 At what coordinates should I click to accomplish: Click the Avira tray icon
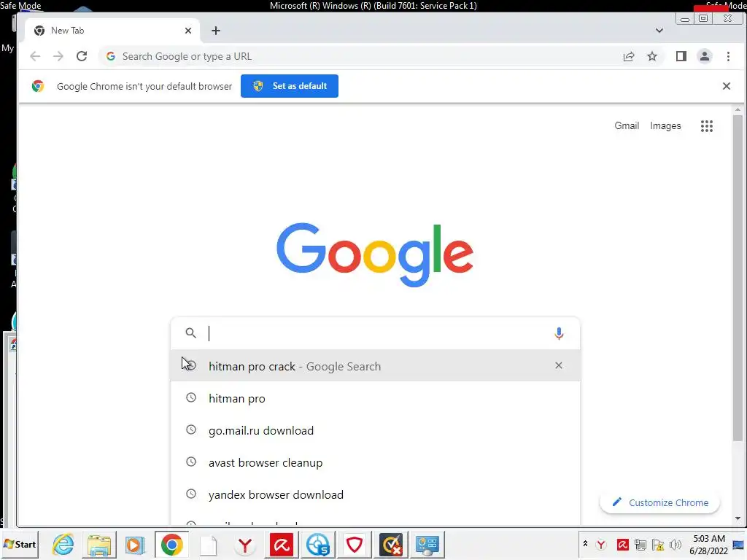622,544
